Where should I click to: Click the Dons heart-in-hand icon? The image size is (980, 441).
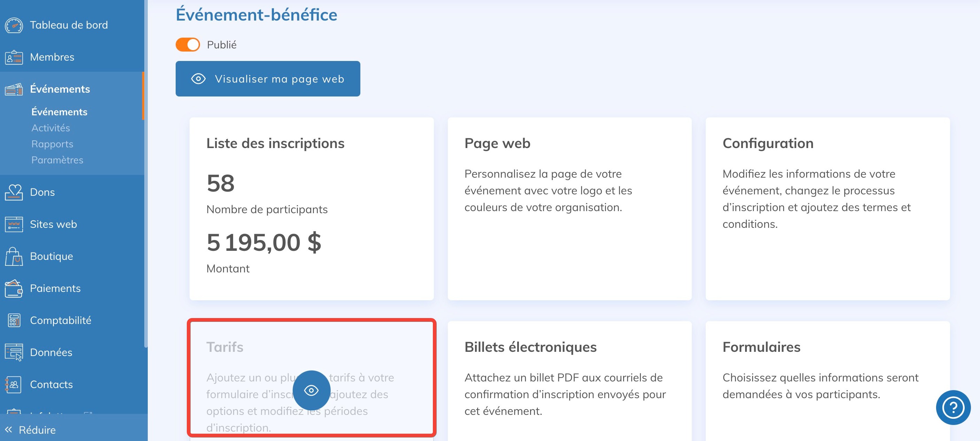tap(14, 192)
